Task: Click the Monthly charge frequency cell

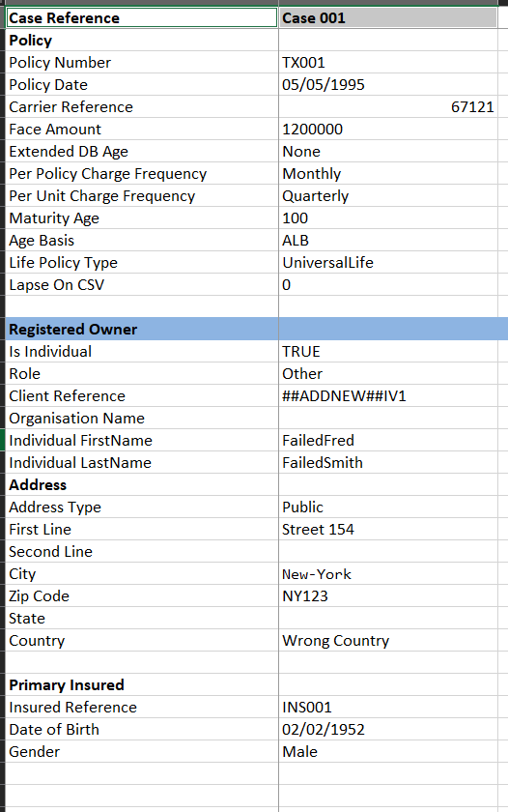Action: 388,174
